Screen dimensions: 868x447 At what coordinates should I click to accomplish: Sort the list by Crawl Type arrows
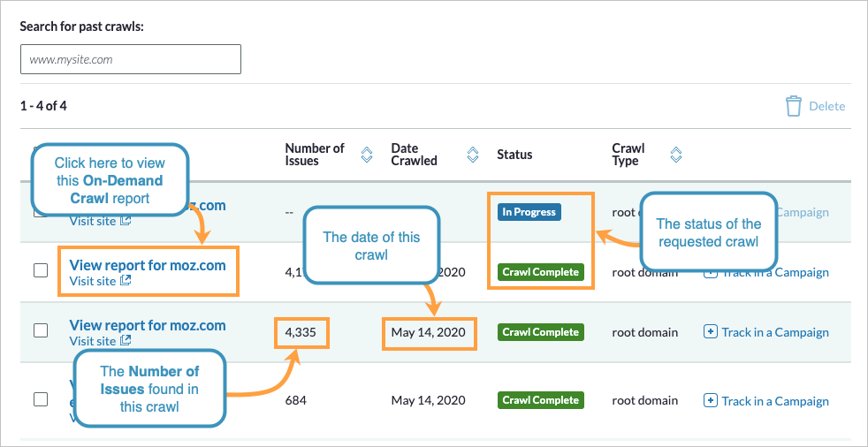click(676, 155)
